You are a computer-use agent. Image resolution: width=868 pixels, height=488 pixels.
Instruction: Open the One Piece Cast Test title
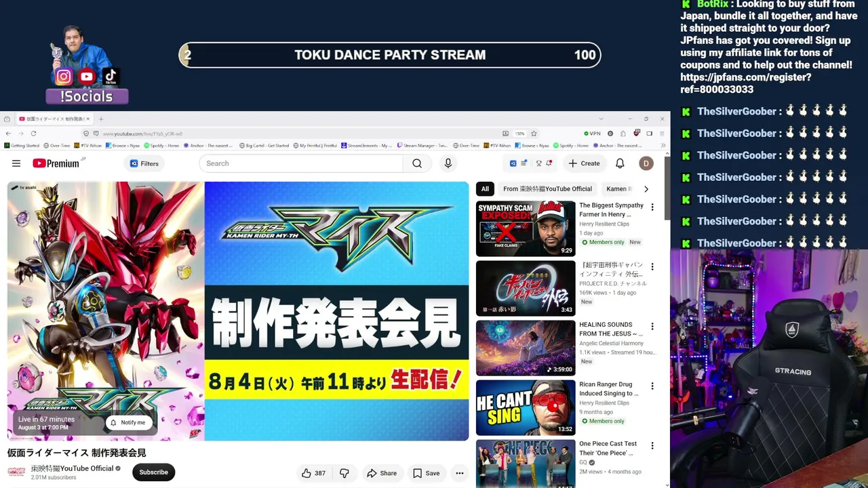[x=608, y=449]
